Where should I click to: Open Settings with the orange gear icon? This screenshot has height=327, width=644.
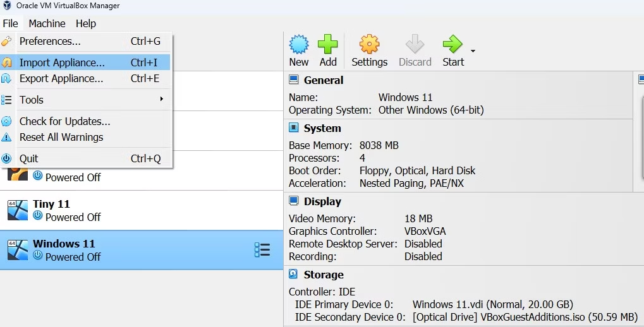point(369,45)
